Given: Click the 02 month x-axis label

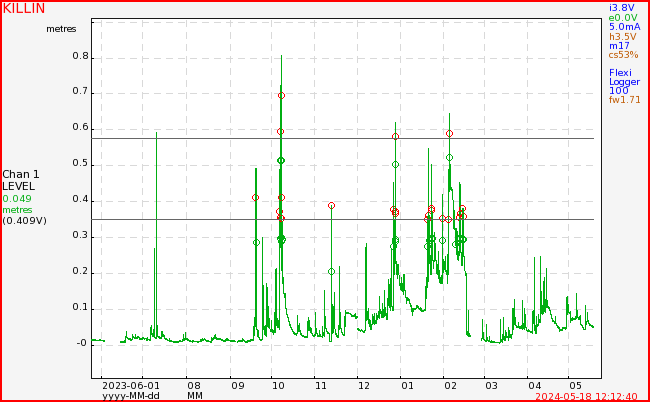Looking at the screenshot, I should tap(450, 386).
